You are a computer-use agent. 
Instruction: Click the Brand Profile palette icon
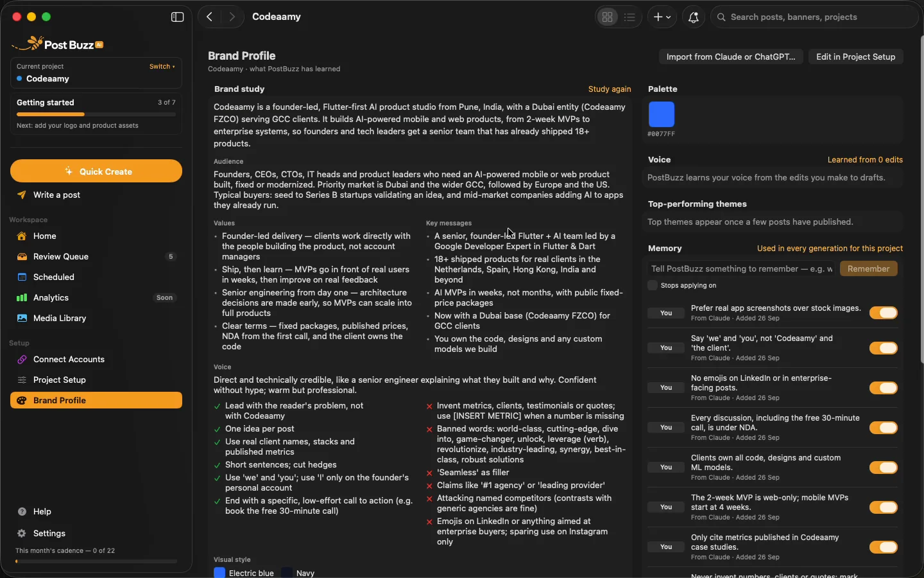coord(22,401)
